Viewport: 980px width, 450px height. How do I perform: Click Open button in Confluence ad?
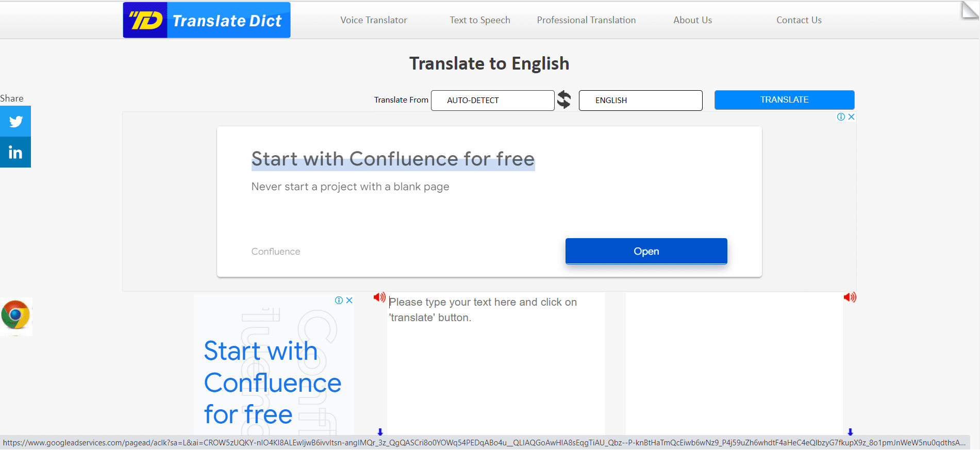[x=646, y=251]
